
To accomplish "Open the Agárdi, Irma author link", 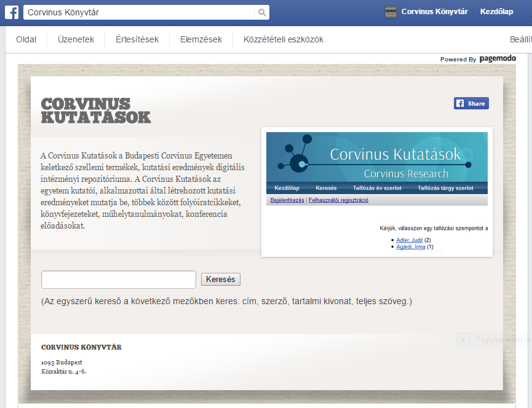I will click(x=411, y=246).
